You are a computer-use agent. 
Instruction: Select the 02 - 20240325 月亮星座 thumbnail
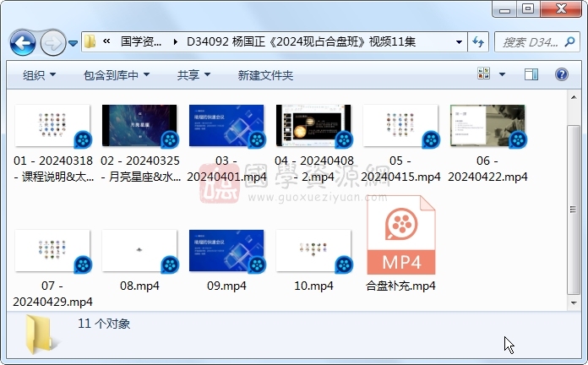click(x=139, y=126)
